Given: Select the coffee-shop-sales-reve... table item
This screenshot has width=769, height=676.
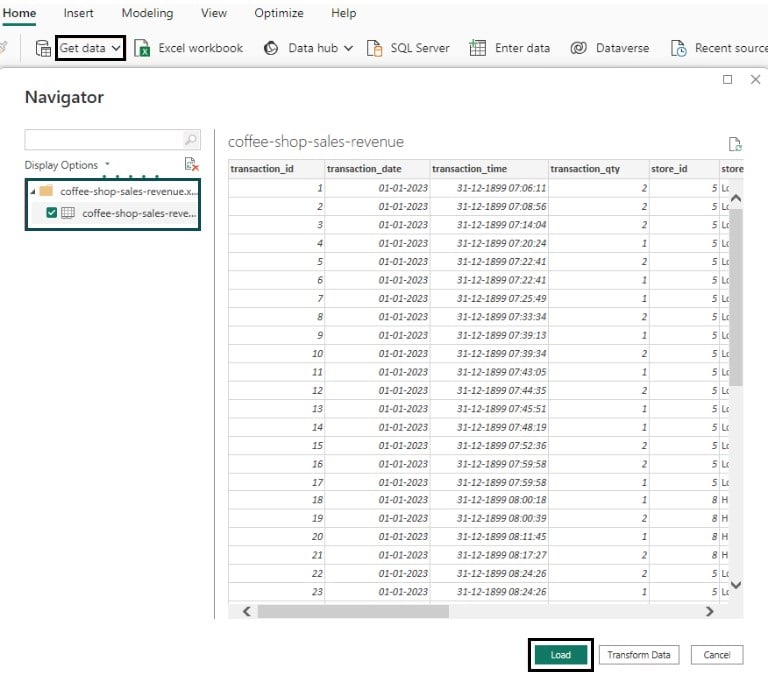Looking at the screenshot, I should 139,213.
